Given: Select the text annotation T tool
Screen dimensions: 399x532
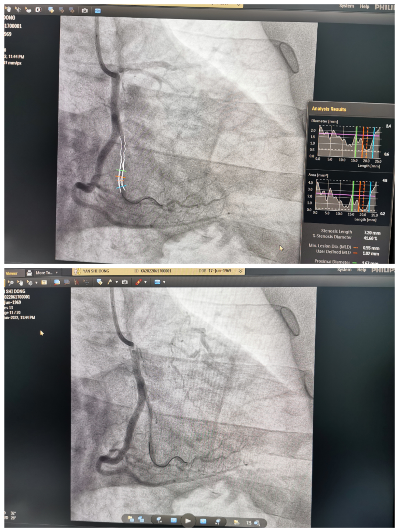Looking at the screenshot, I should [44, 282].
